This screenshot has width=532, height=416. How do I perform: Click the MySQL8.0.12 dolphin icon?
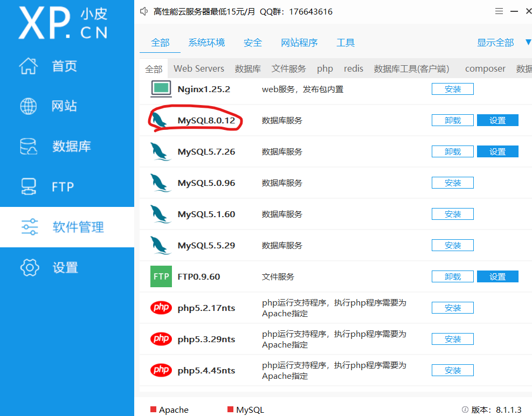(x=160, y=120)
